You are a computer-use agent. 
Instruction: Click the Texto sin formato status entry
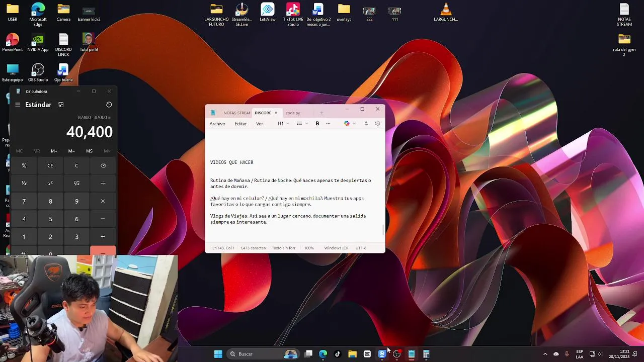[284, 248]
